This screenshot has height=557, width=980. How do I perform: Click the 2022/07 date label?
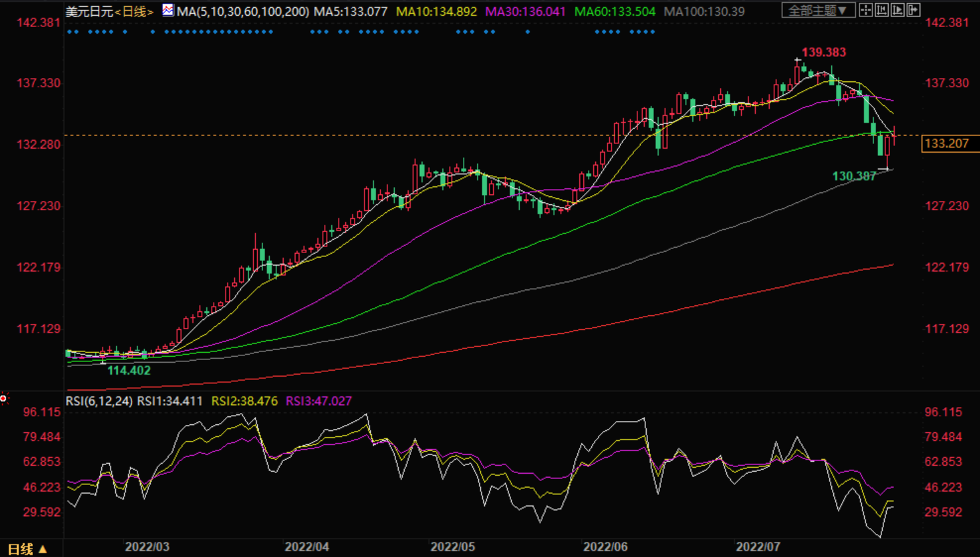coord(758,547)
